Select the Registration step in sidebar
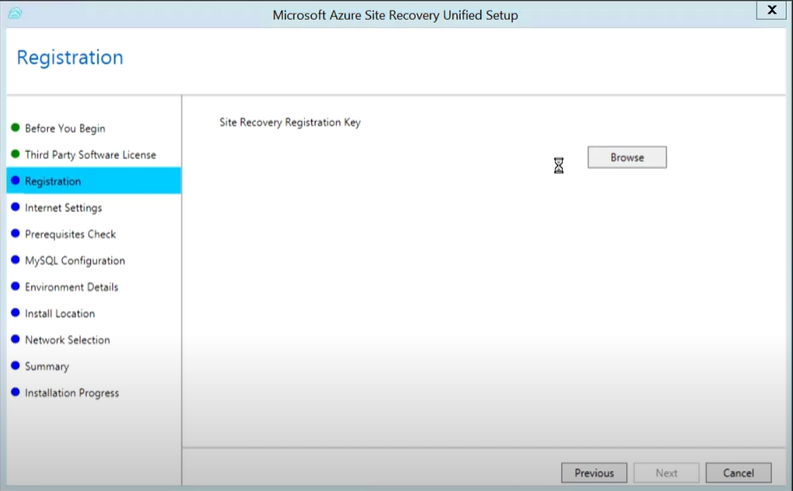Viewport: 793px width, 491px height. coord(94,181)
